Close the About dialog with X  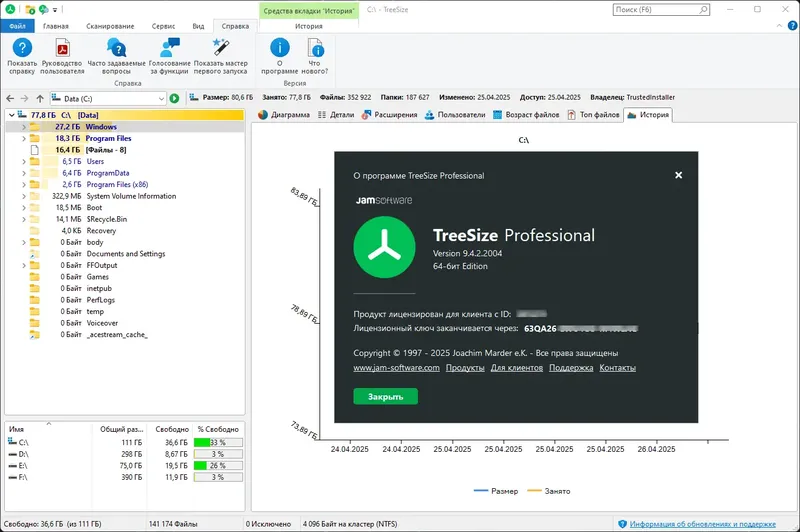(x=678, y=175)
